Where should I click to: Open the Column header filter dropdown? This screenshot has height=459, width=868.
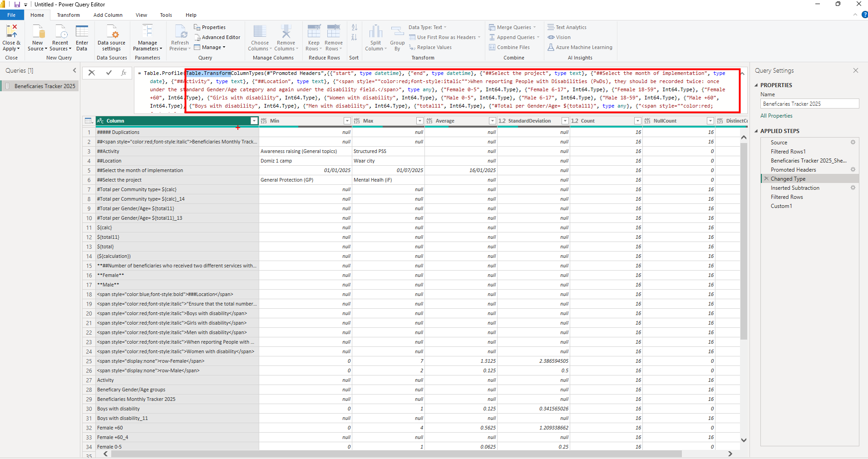tap(254, 121)
